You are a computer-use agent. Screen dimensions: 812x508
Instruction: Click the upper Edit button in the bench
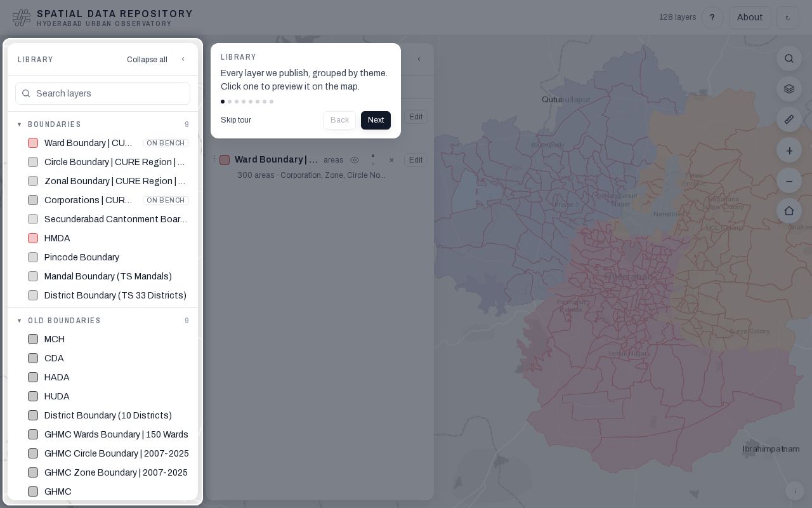(416, 117)
